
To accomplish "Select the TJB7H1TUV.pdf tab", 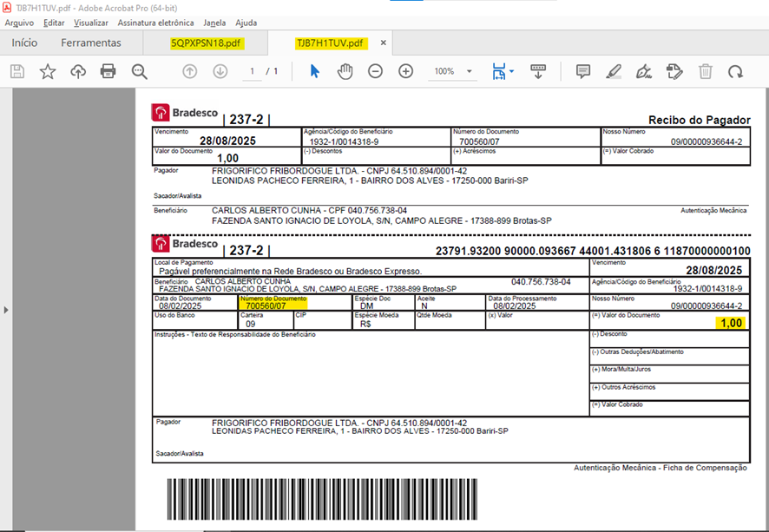I will (x=330, y=43).
